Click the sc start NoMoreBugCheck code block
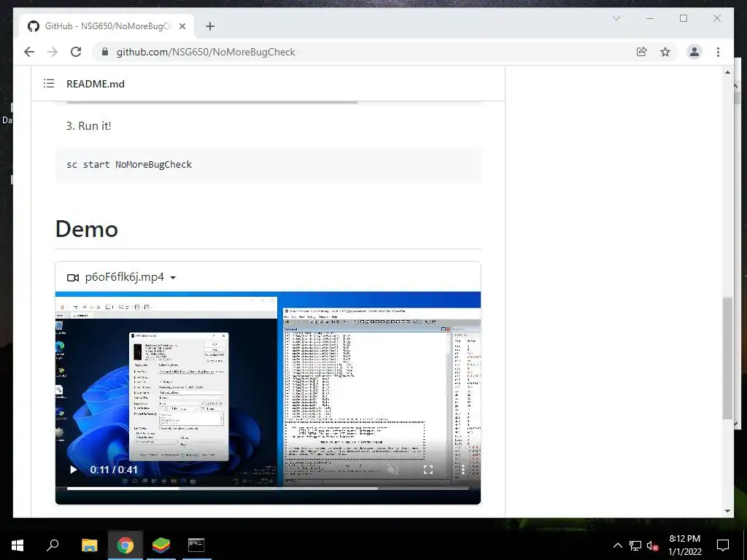Viewport: 747px width, 560px height. tap(268, 164)
